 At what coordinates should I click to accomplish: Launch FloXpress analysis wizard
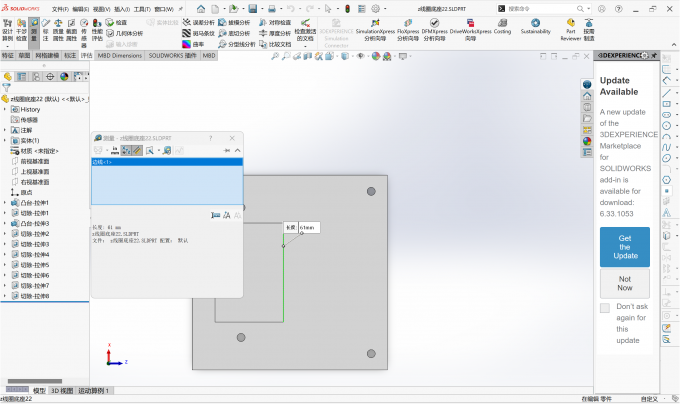point(408,30)
